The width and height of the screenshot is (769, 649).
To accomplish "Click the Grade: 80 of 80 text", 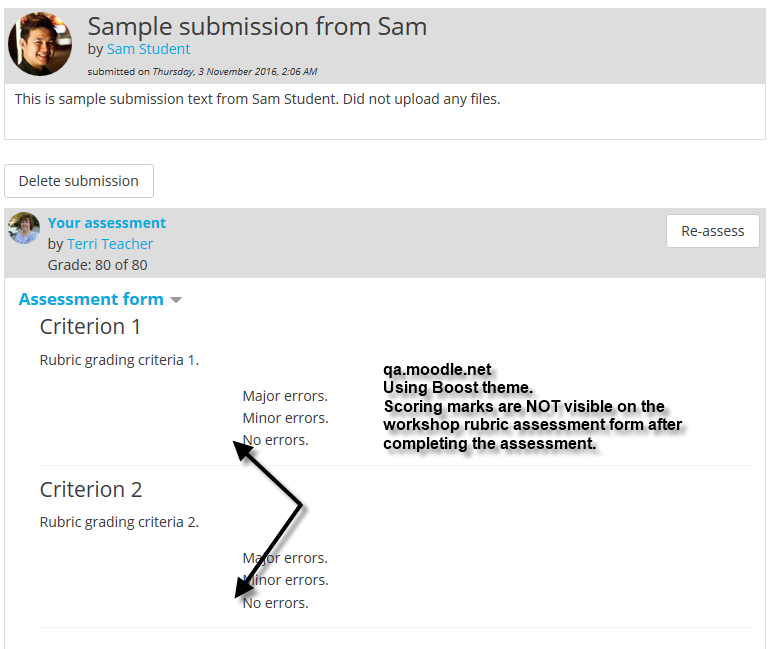I will (x=98, y=265).
